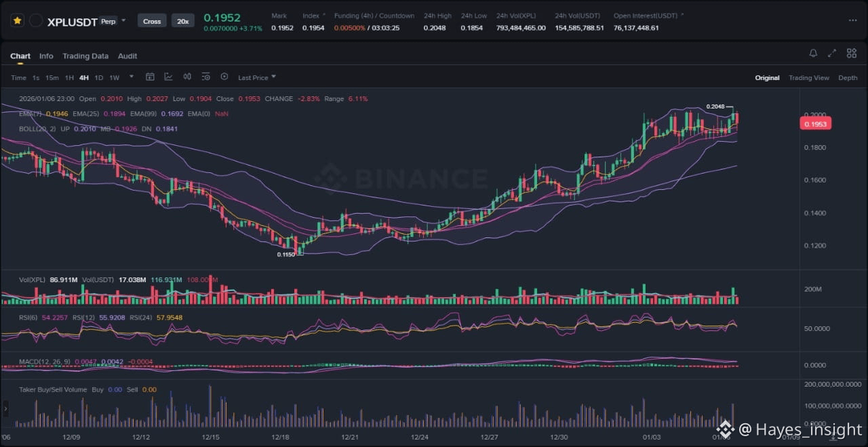The width and height of the screenshot is (868, 447).
Task: Click the three-dots more options icon
Action: 852,21
